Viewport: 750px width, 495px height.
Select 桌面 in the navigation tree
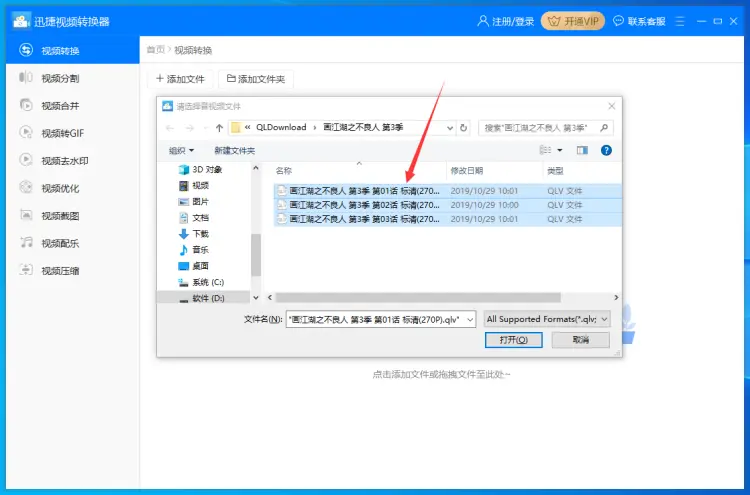194,266
